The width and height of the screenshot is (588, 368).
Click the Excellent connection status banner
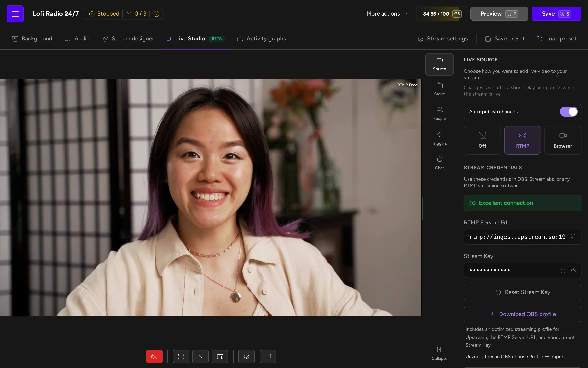coord(522,203)
